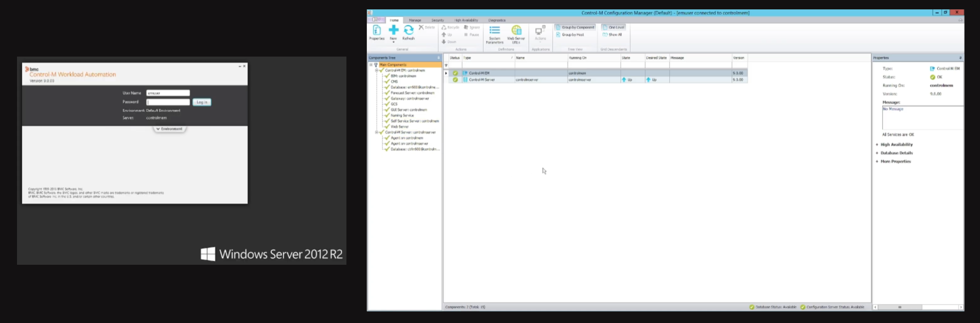Toggle One Level grid descendants

click(613, 27)
